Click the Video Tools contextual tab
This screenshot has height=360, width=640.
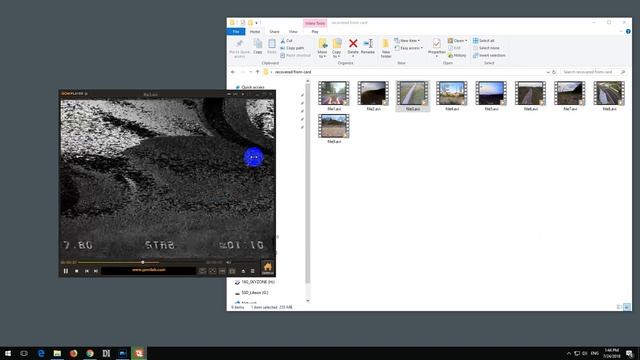click(x=315, y=23)
